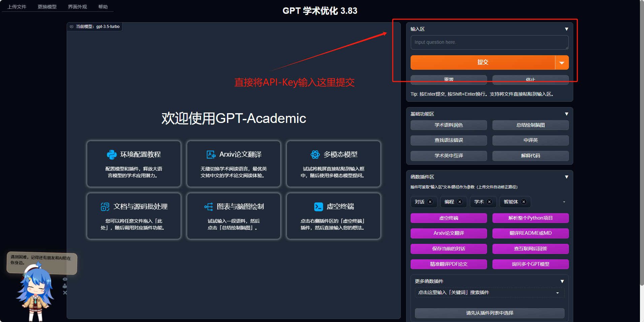This screenshot has width=644, height=322.
Task: Click the 文档与源码批处理 document icon
Action: pos(105,206)
